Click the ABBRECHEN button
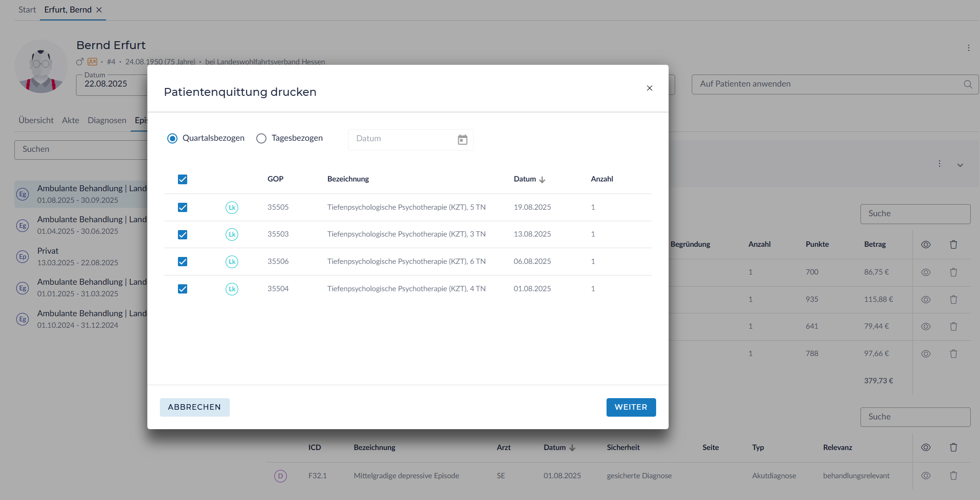Screen dimensions: 980x500 tap(195, 407)
